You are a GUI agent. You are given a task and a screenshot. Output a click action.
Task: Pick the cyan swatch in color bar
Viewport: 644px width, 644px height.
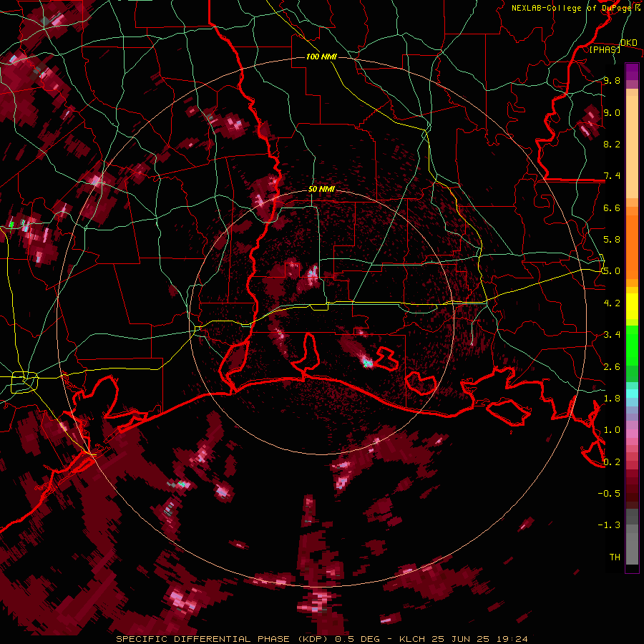pos(632,393)
